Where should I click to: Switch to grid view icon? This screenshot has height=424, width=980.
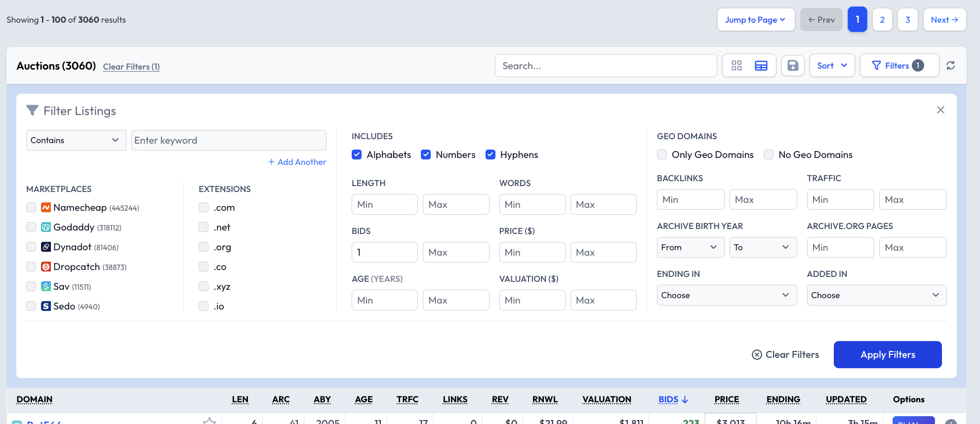point(736,66)
